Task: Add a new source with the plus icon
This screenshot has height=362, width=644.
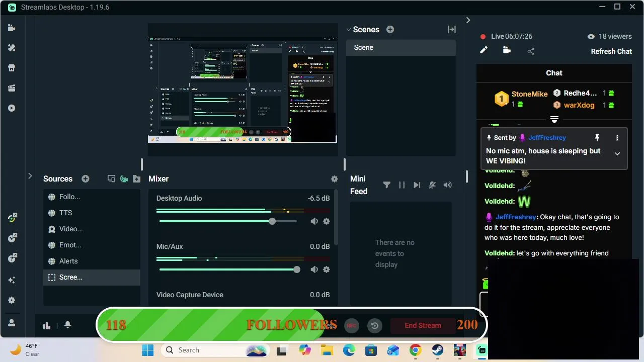Action: 86,179
